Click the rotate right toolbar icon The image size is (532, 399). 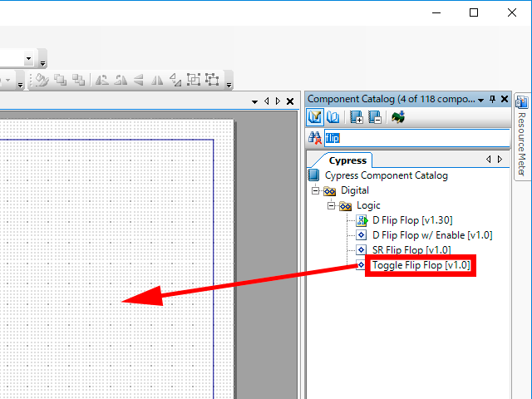pos(121,80)
